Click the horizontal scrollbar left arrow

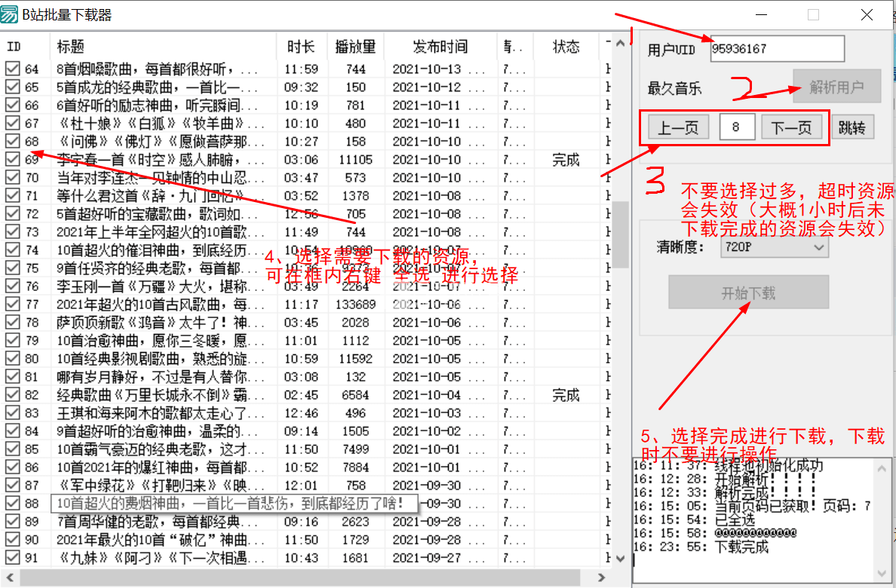(10, 577)
